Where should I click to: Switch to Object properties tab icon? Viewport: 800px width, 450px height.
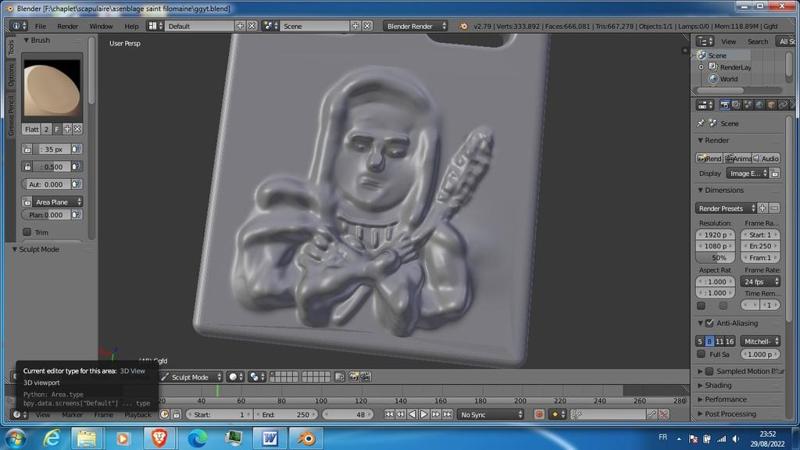coord(771,105)
